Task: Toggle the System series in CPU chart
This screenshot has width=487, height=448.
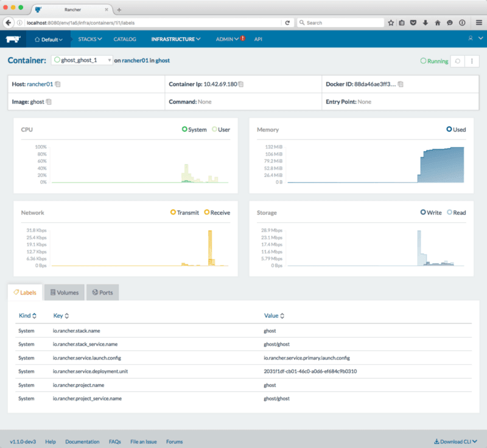Action: [196, 130]
